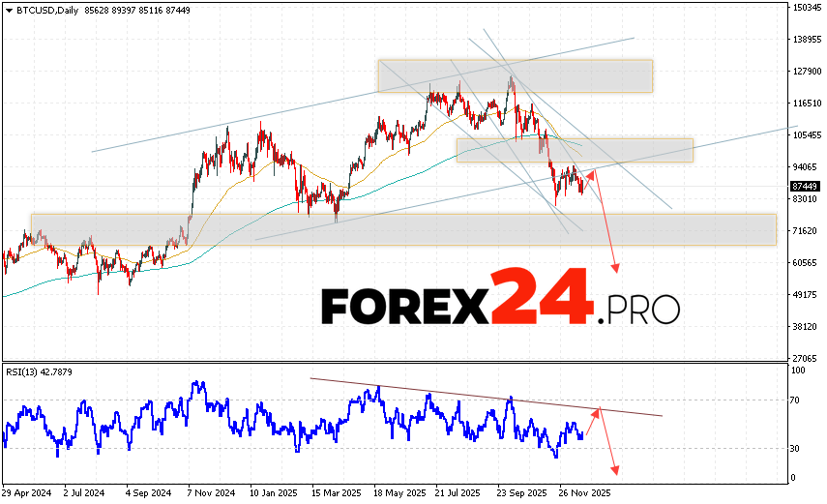The width and height of the screenshot is (827, 504).
Task: Click the 29 Apr 2024 date label
Action: click(26, 490)
